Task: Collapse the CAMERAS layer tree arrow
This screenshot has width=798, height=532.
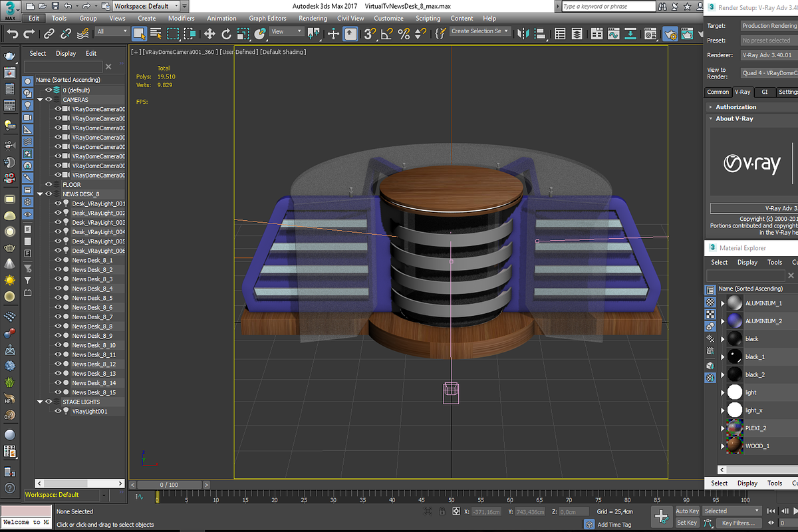Action: point(40,100)
